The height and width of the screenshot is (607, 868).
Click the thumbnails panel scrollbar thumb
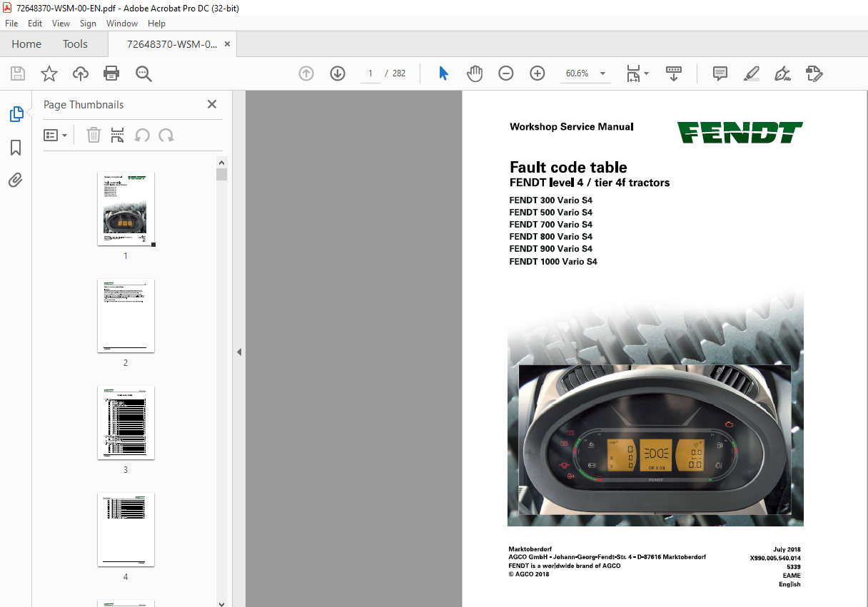[x=221, y=175]
